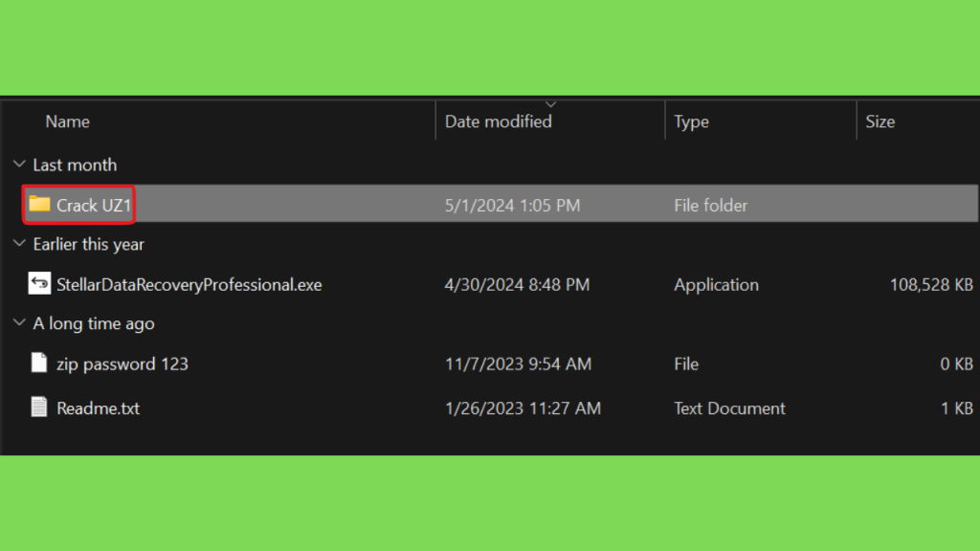Click the Last month group label
This screenshot has width=980, height=551.
[75, 165]
